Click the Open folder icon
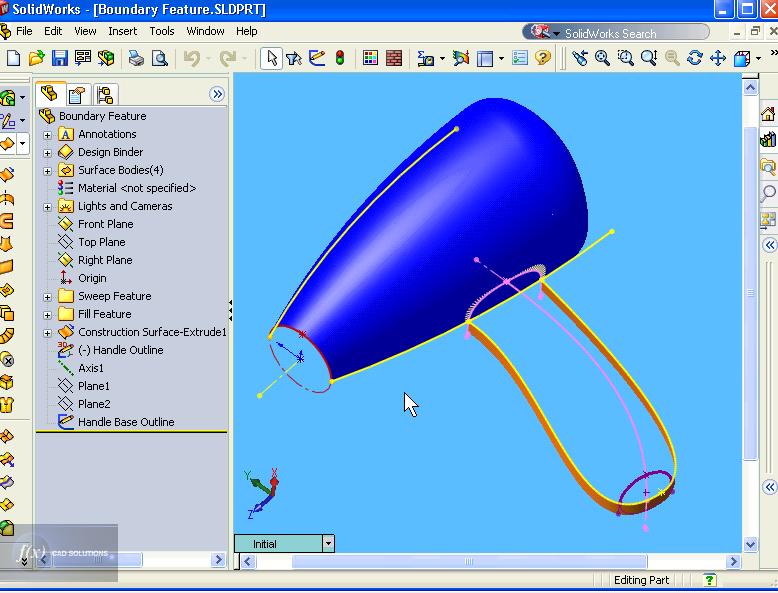Image resolution: width=778 pixels, height=593 pixels. [x=36, y=59]
